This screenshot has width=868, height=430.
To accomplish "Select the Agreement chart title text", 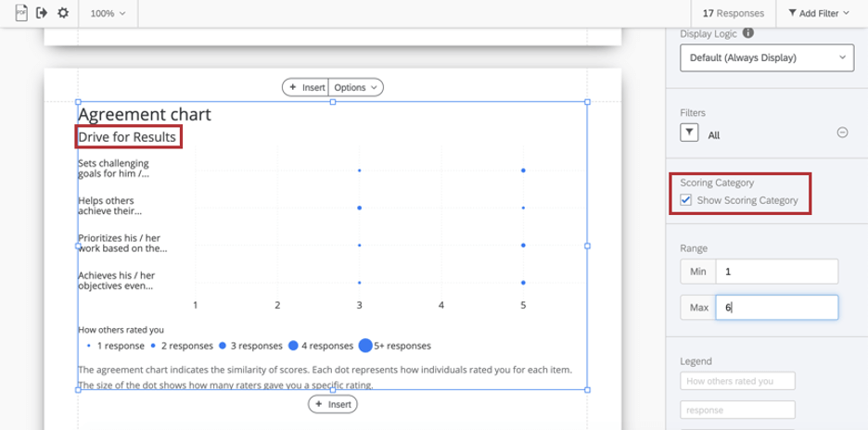I will click(145, 115).
